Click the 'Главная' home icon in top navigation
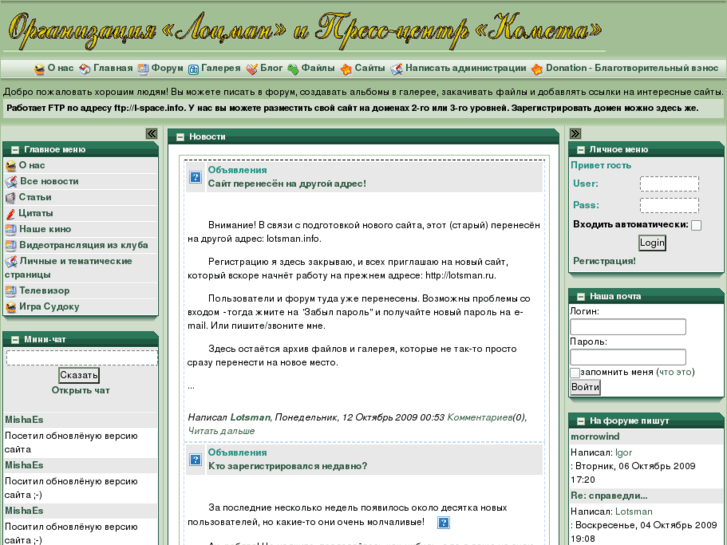Image resolution: width=727 pixels, height=545 pixels. coord(85,69)
